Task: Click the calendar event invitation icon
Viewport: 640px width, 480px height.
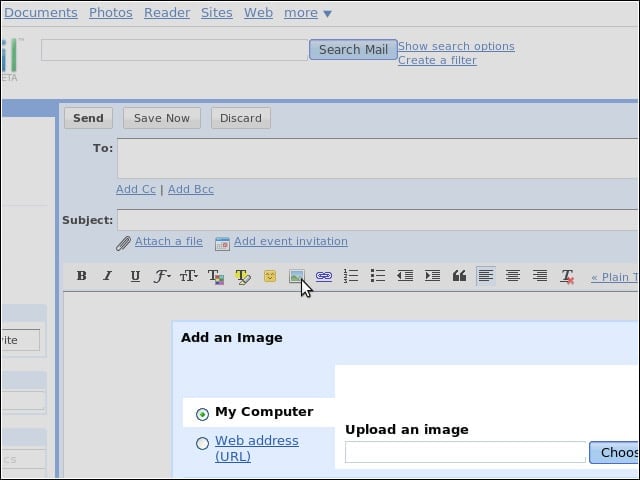Action: [x=222, y=244]
